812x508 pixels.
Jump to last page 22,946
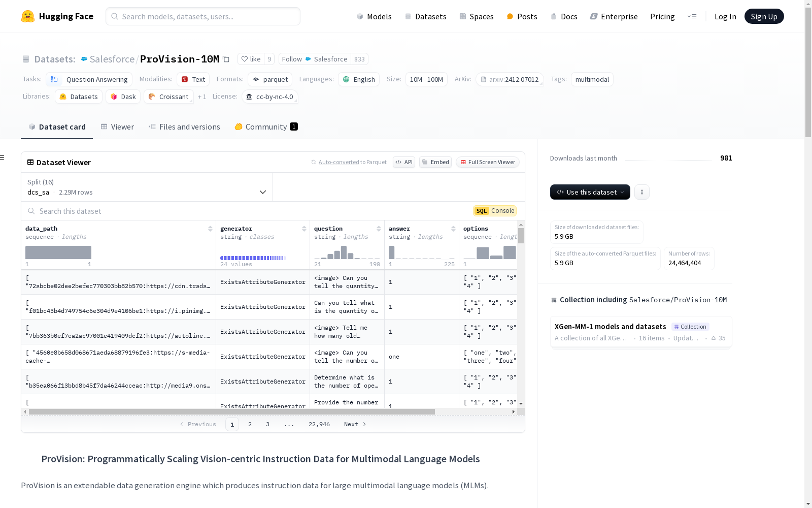pos(319,424)
